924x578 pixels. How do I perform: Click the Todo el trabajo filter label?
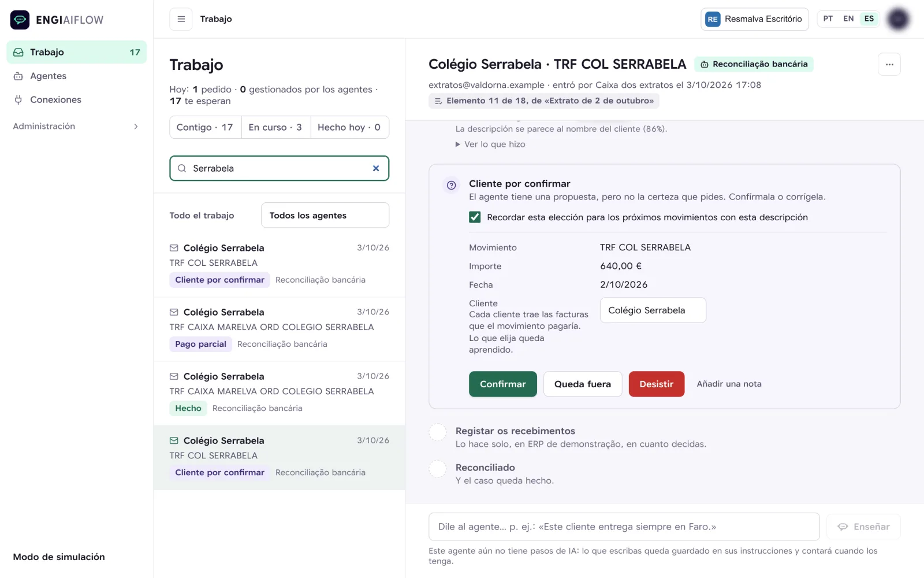[202, 215]
